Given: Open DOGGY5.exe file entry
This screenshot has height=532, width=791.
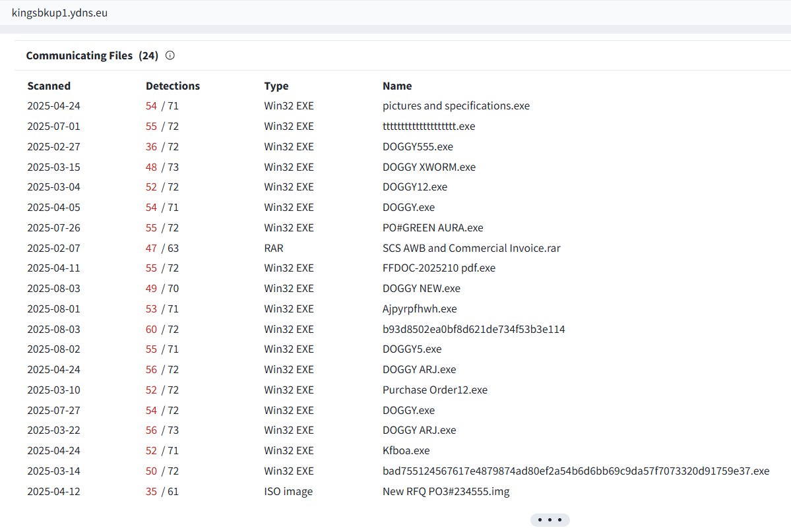Looking at the screenshot, I should tap(412, 349).
